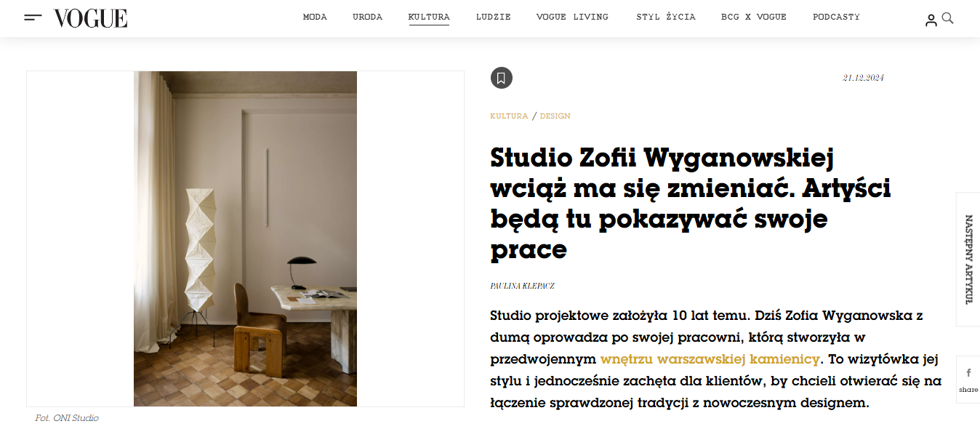This screenshot has height=437, width=980.
Task: Select the Kultura menu item
Action: [x=429, y=17]
